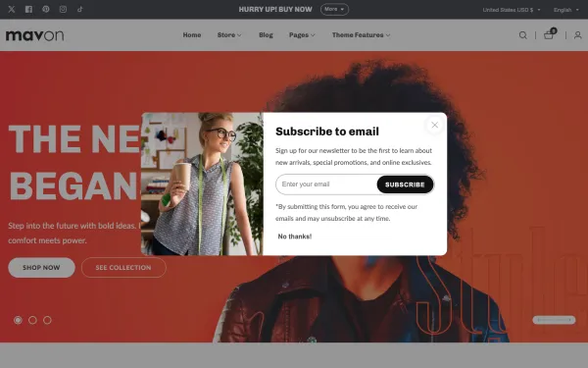Click the SEE COLLECTION button

point(123,267)
